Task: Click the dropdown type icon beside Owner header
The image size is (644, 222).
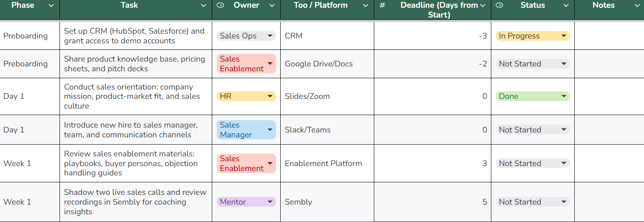Action: click(220, 5)
